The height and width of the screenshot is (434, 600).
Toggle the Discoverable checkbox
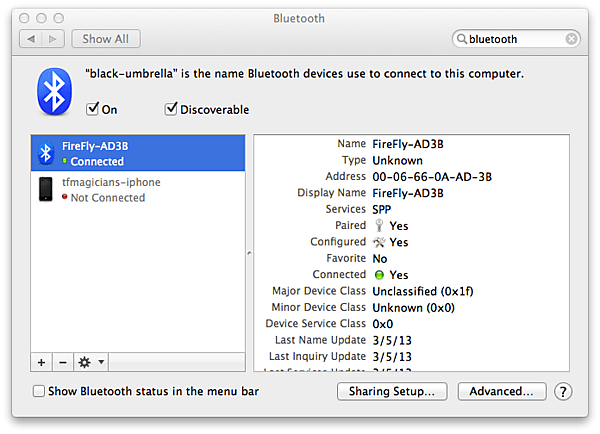(x=171, y=109)
